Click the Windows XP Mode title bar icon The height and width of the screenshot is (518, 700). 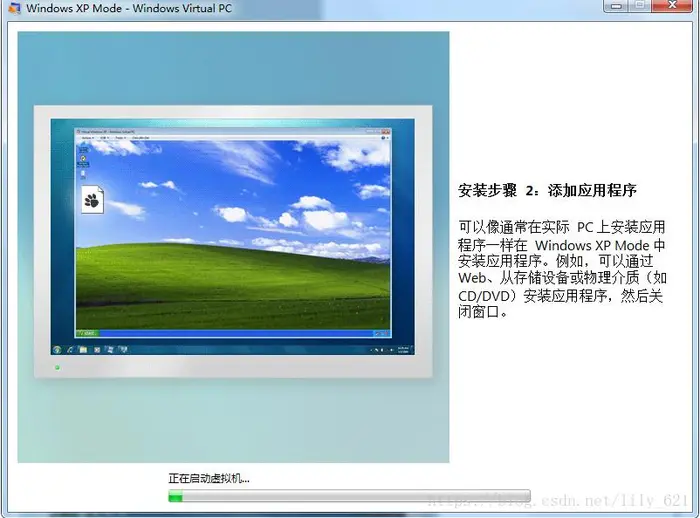pos(14,8)
